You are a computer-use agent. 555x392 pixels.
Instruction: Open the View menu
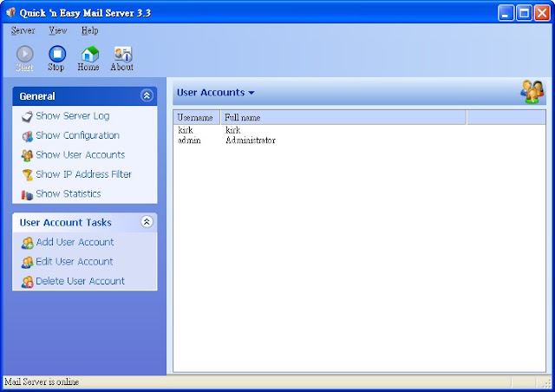pos(58,30)
